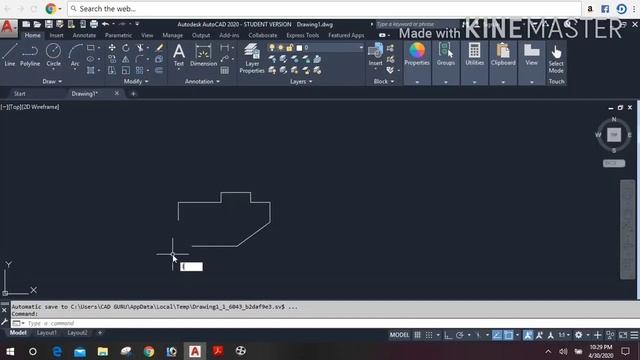Click the MODEL status bar button
The height and width of the screenshot is (360, 640).
tap(399, 335)
